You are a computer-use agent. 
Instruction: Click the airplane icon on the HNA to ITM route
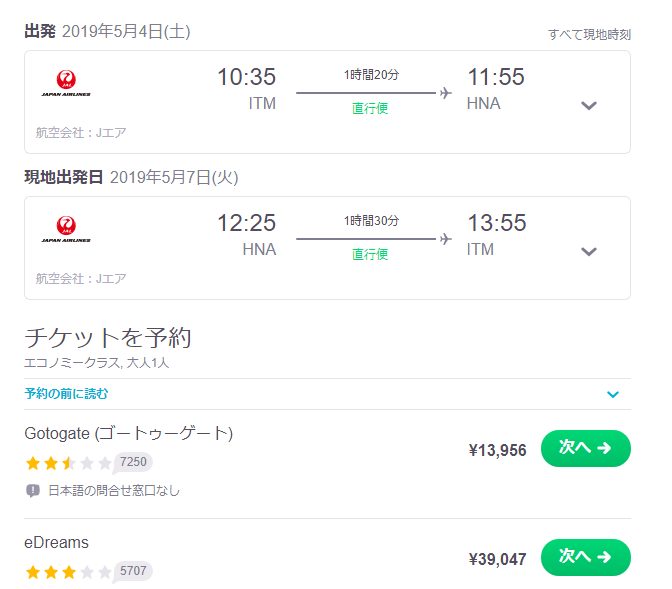click(446, 238)
